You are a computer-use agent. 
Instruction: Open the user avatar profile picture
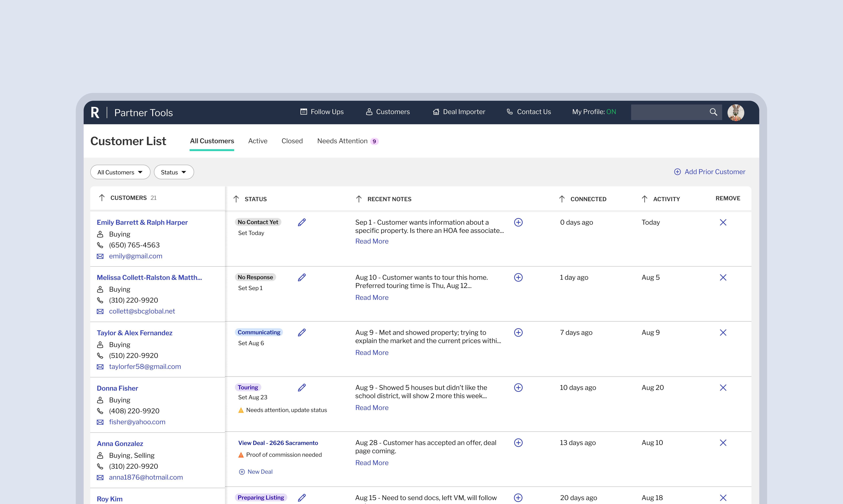click(736, 112)
